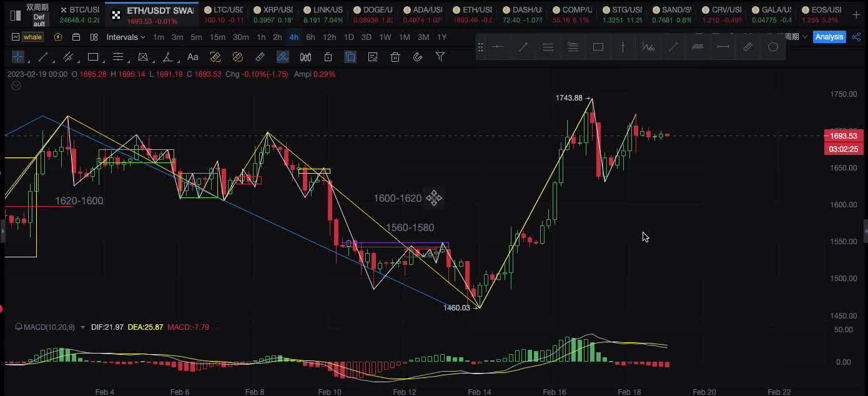
Task: Collapse the OHLC info chevron
Action: tap(16, 86)
